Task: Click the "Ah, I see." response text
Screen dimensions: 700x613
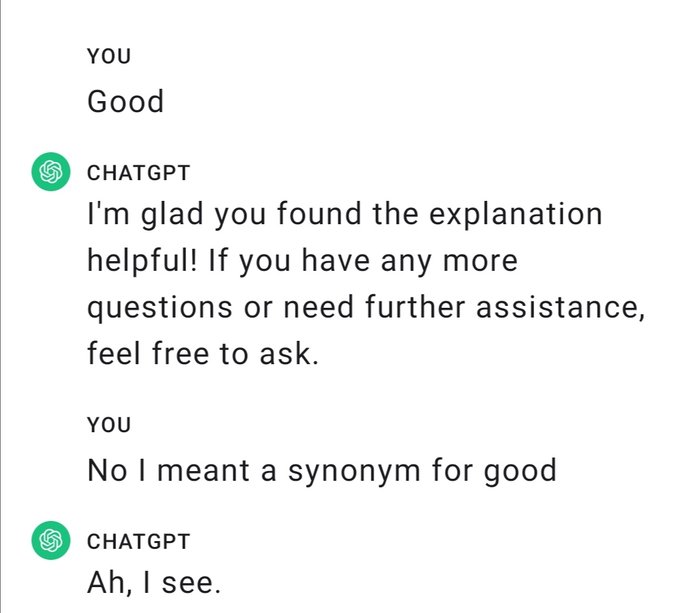Action: click(154, 583)
